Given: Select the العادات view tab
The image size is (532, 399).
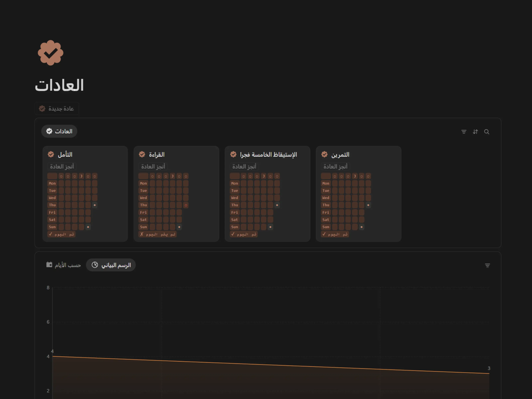Looking at the screenshot, I should tap(59, 131).
